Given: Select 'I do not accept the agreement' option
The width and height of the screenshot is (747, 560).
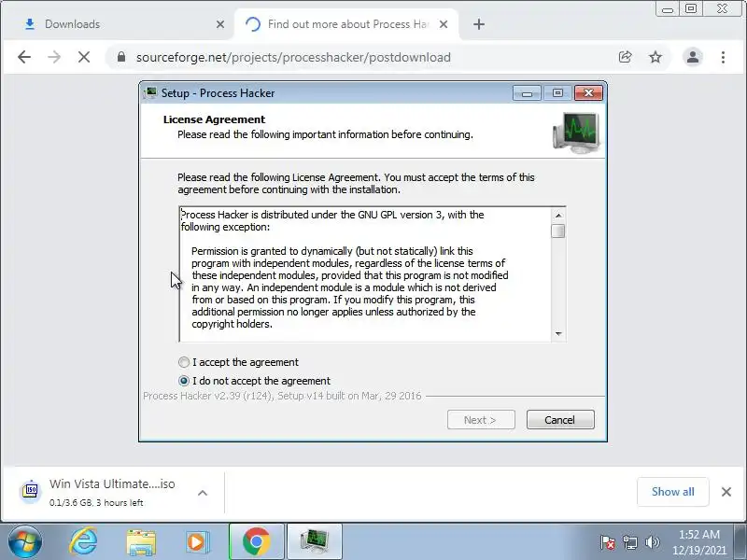Looking at the screenshot, I should point(184,381).
